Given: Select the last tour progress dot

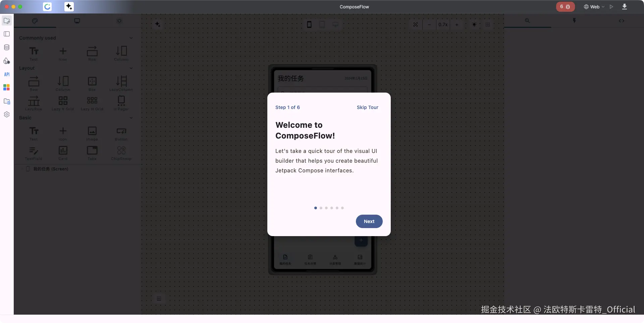Looking at the screenshot, I should click(x=342, y=208).
